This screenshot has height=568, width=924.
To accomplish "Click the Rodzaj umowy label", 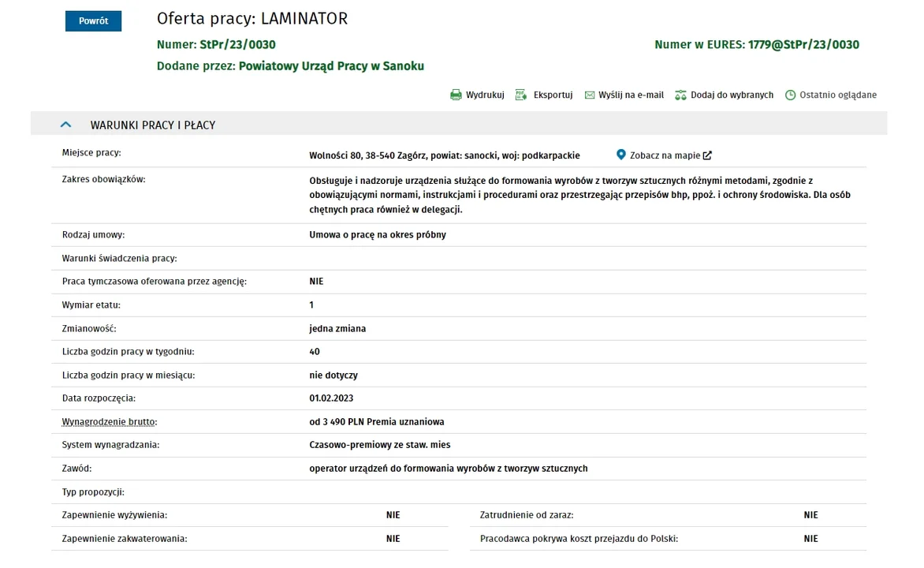I will 93,235.
